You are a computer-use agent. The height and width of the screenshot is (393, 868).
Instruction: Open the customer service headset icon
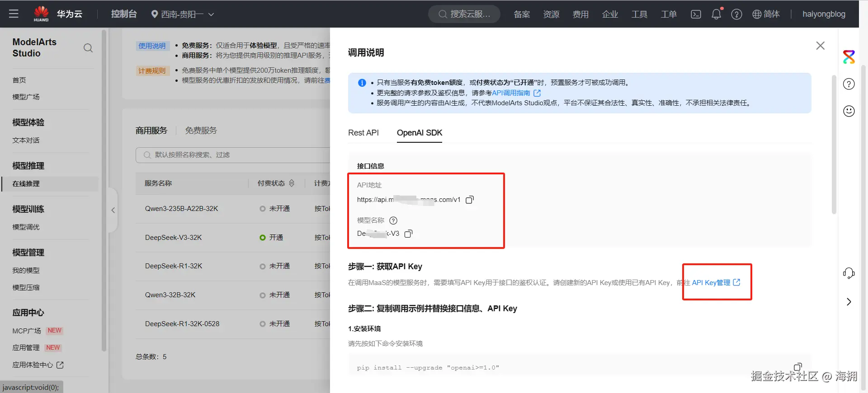[x=849, y=273]
